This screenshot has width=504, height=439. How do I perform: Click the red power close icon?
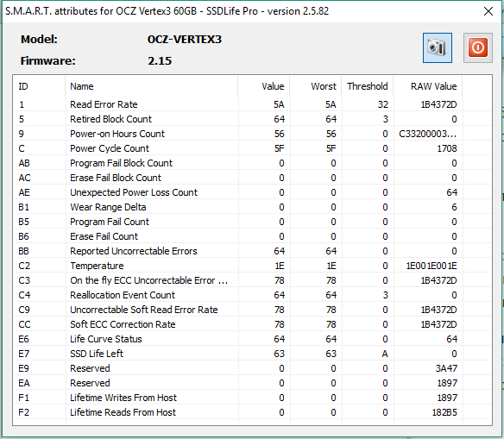pyautogui.click(x=477, y=47)
